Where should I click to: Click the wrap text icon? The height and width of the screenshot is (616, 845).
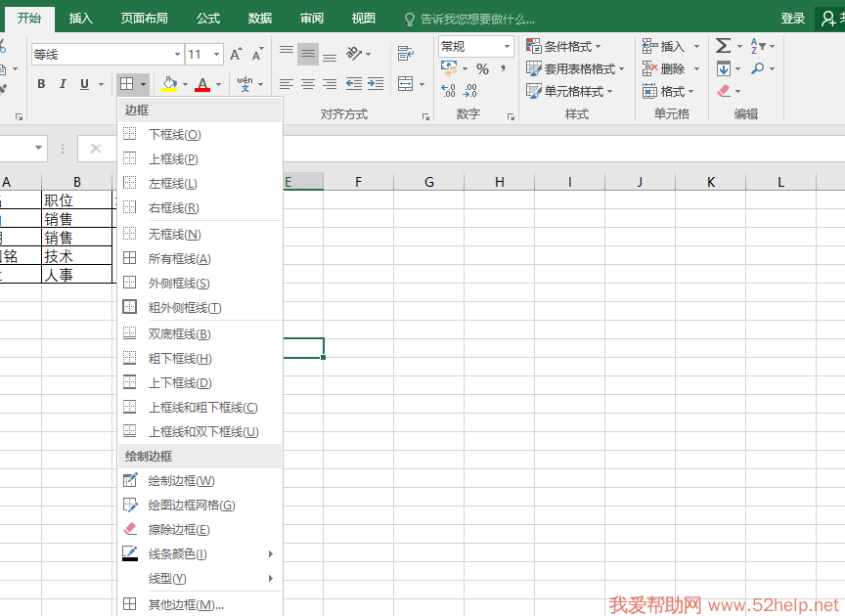405,55
